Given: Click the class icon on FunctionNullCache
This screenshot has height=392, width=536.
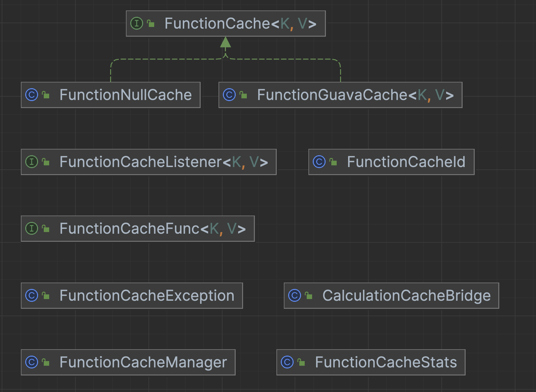Looking at the screenshot, I should point(32,95).
